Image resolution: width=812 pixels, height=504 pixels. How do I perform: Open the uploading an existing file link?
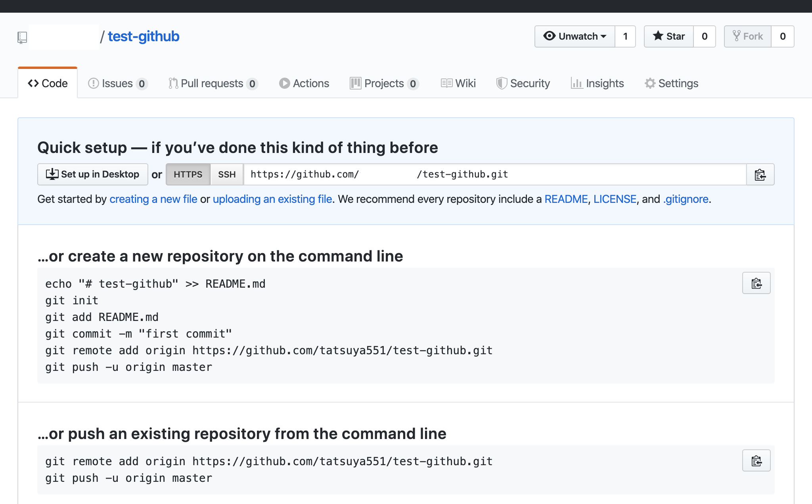(272, 199)
